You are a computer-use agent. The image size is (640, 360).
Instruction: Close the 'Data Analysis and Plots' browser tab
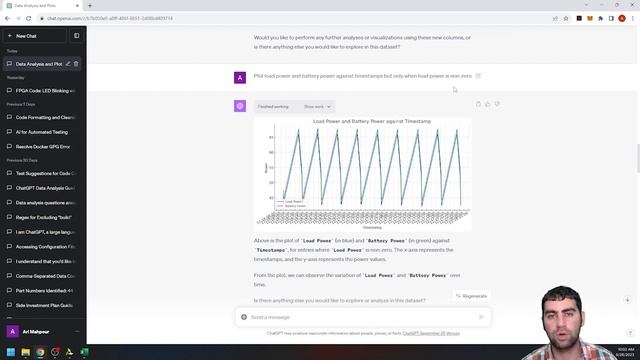pyautogui.click(x=77, y=6)
